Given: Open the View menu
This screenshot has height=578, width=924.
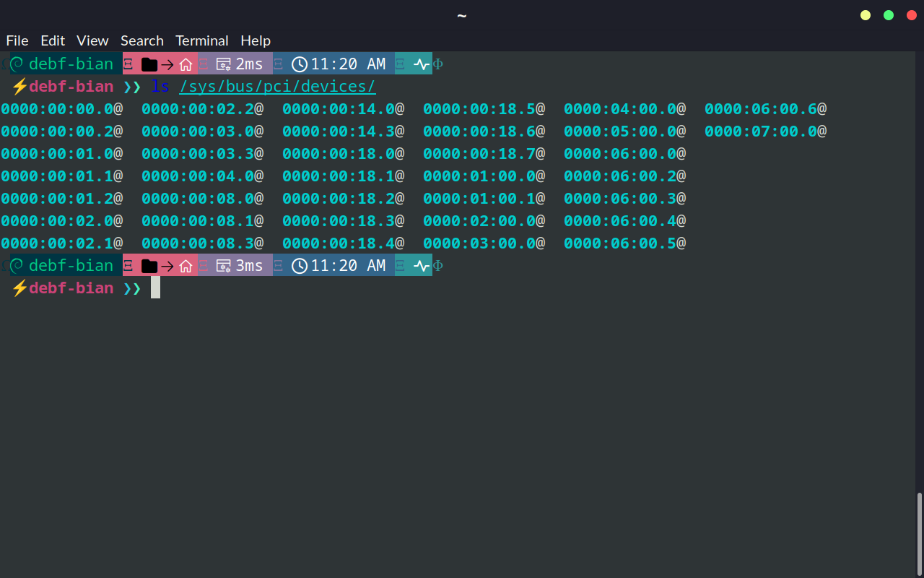Looking at the screenshot, I should pos(92,40).
